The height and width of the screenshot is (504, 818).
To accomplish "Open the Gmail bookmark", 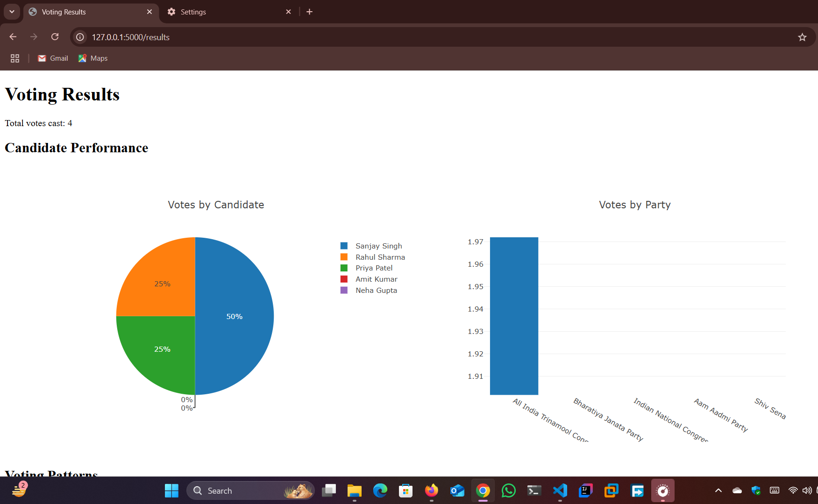I will (x=53, y=58).
